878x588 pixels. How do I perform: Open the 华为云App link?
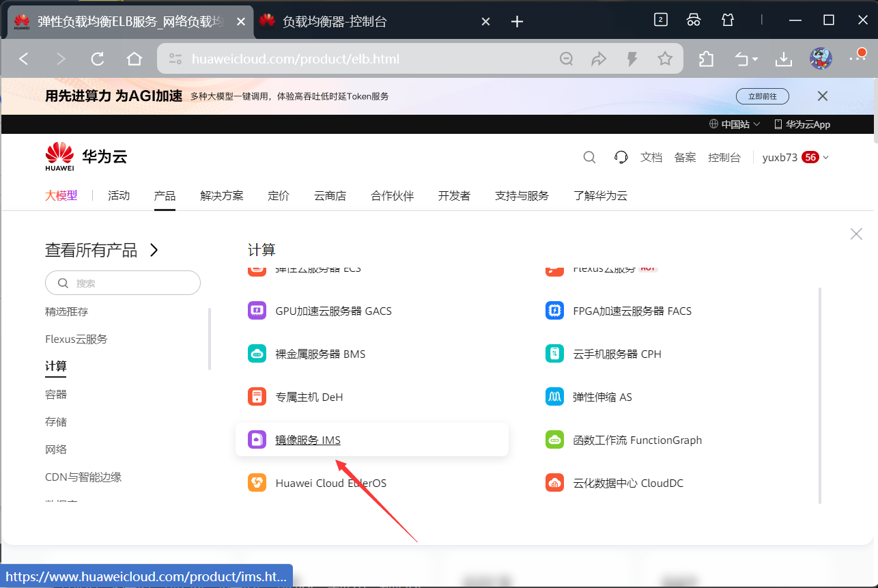click(x=802, y=124)
